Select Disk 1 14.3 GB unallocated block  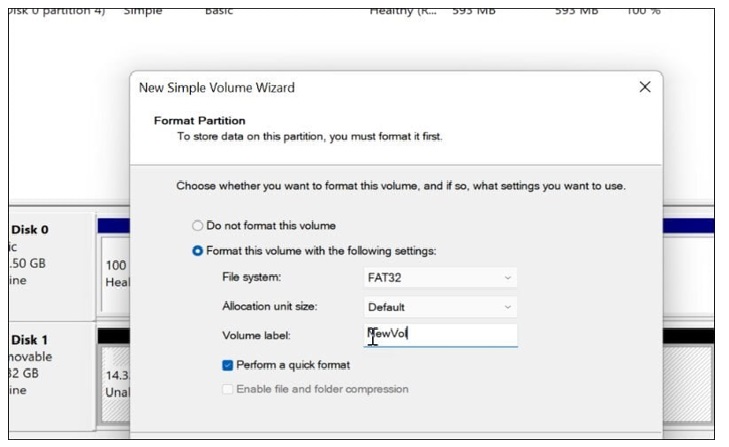point(114,380)
